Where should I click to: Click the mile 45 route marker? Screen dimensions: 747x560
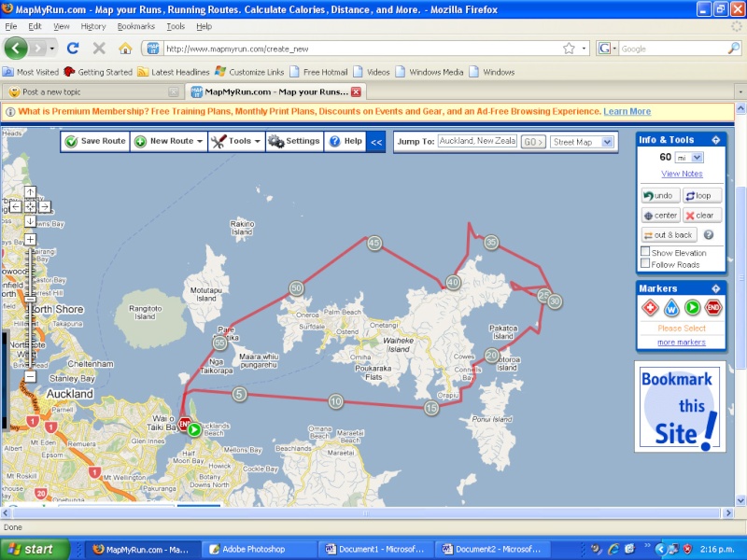coord(374,244)
